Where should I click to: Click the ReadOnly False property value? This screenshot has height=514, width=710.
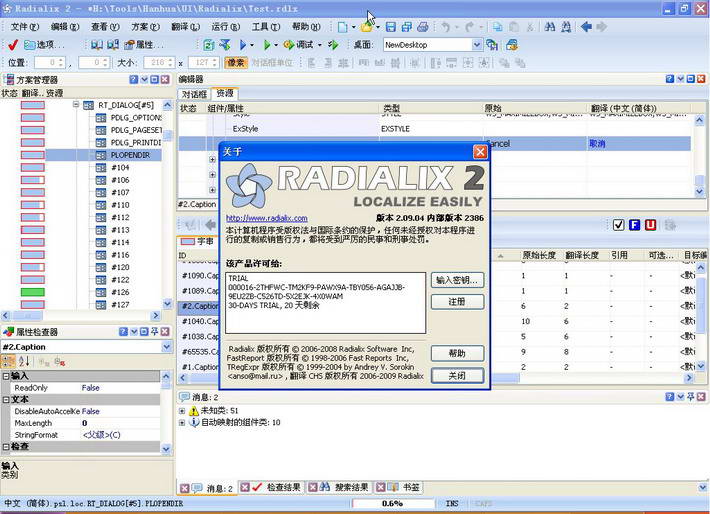120,388
